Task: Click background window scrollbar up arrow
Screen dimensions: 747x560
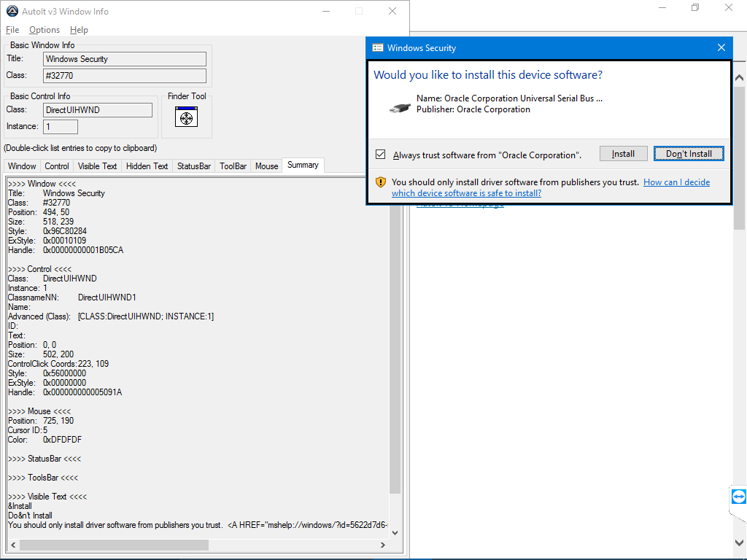Action: point(740,77)
